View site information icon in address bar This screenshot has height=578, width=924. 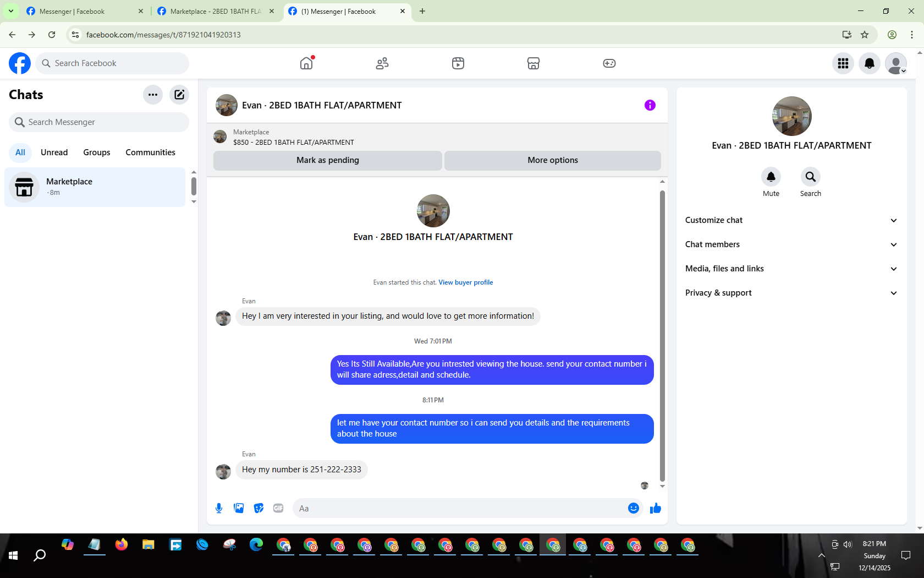click(75, 35)
